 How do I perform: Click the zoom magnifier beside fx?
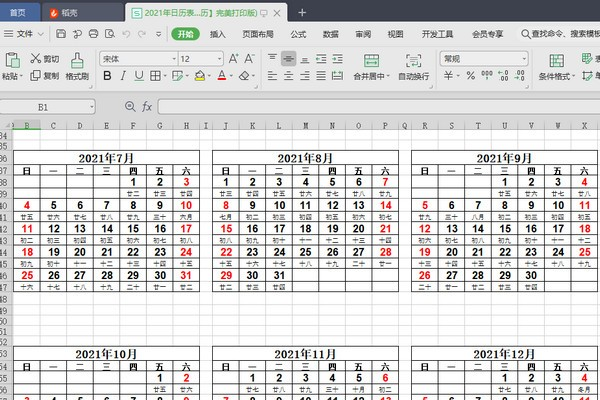[x=130, y=106]
